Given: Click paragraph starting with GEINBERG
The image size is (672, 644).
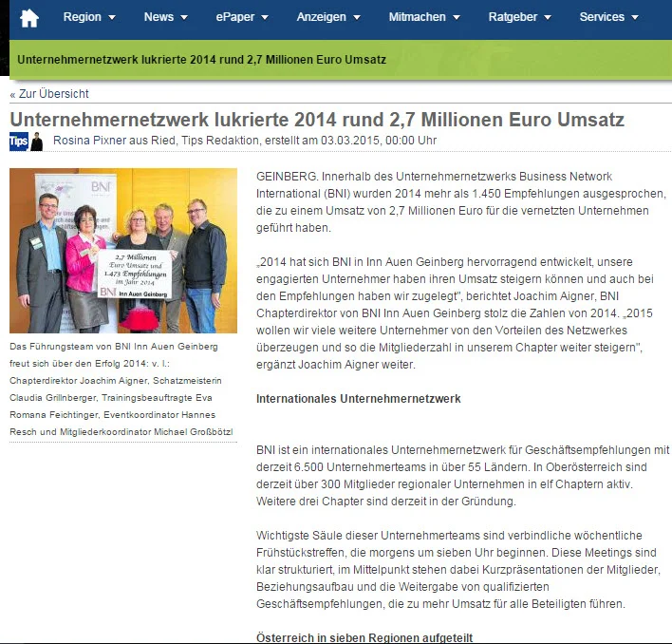Looking at the screenshot, I should 461,202.
